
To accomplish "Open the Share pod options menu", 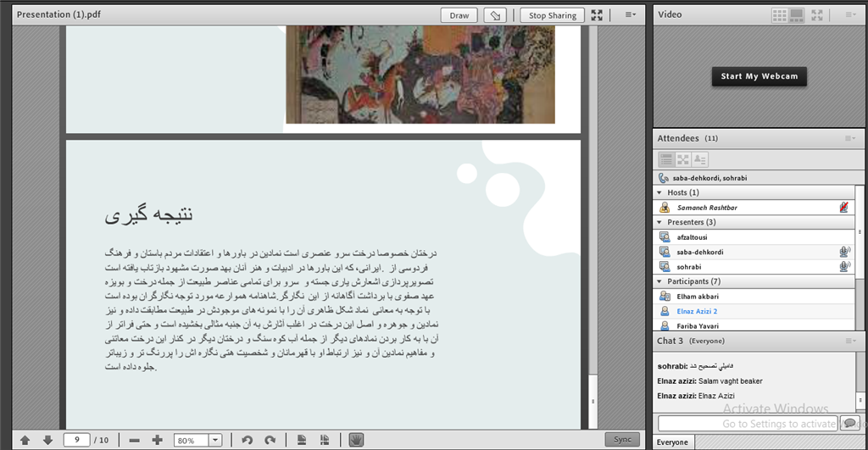I will coord(631,15).
